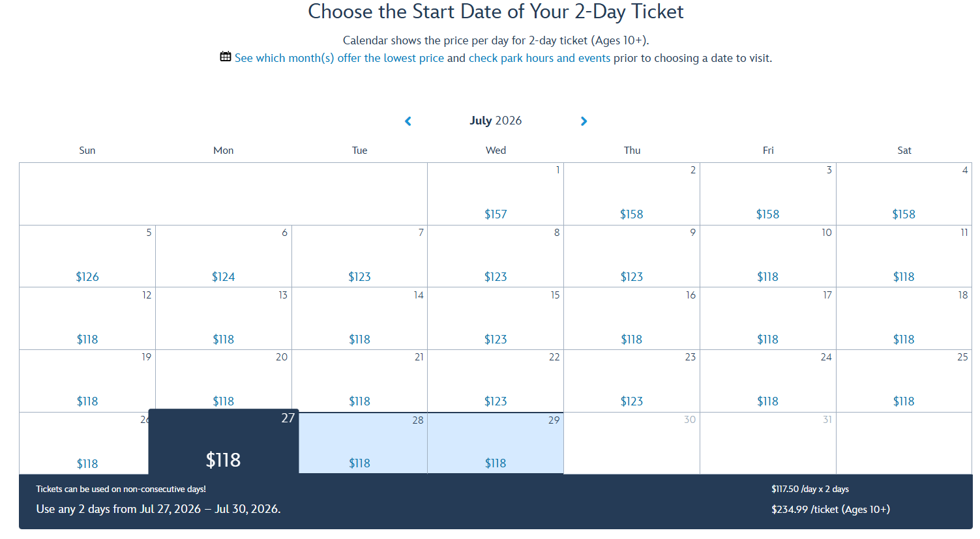Open 'check park hours and events' link
Screen dimensions: 980x539
(x=539, y=58)
